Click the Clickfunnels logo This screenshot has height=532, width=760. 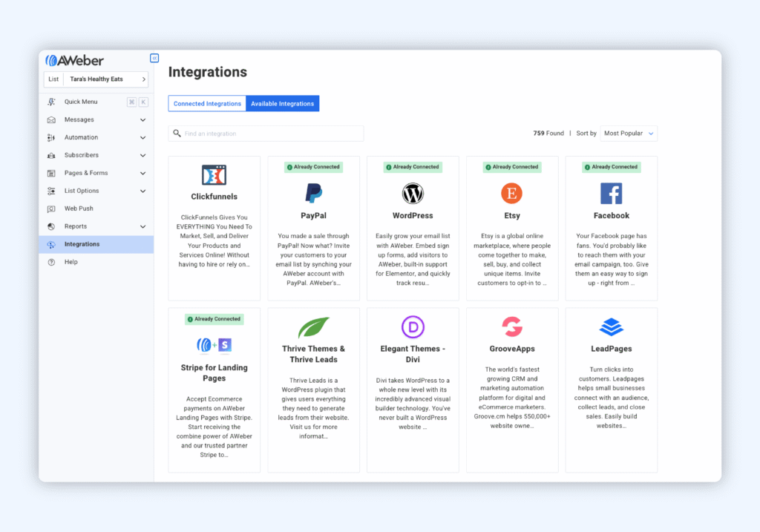click(214, 175)
